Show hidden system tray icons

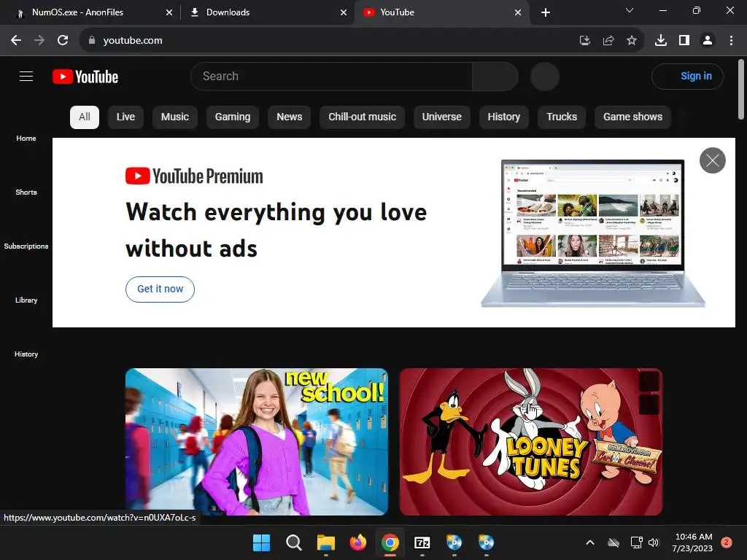pos(589,542)
